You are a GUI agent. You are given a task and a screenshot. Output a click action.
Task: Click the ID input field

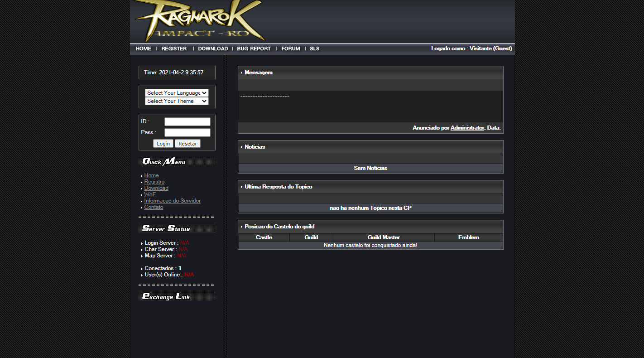pos(187,121)
